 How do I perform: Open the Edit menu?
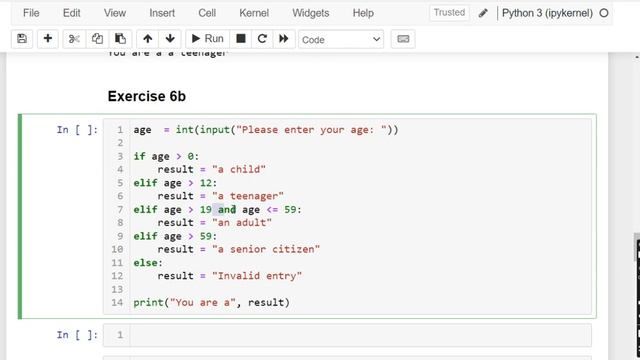click(71, 13)
